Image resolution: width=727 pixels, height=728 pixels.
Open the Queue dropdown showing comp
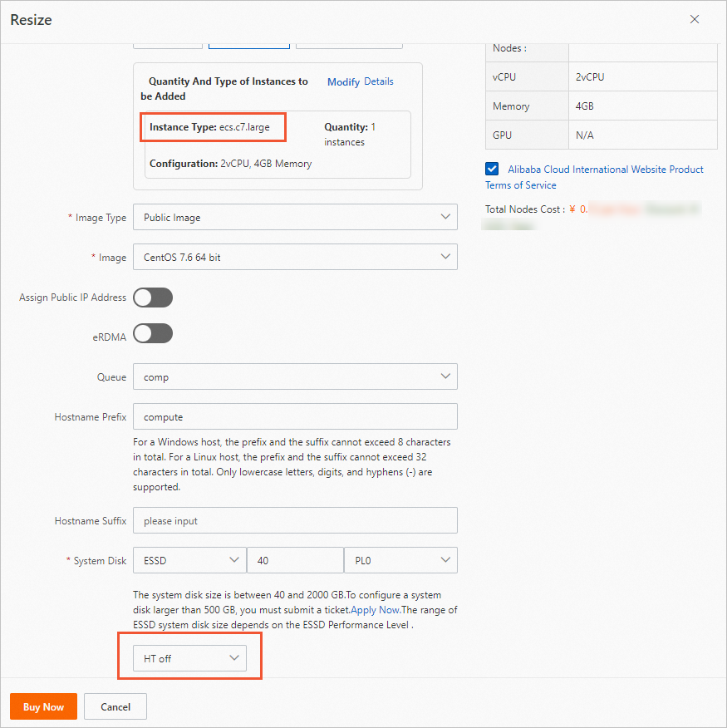(x=295, y=376)
